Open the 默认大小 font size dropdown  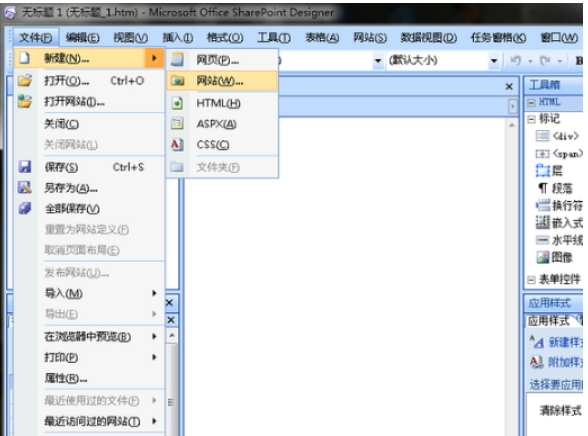494,61
